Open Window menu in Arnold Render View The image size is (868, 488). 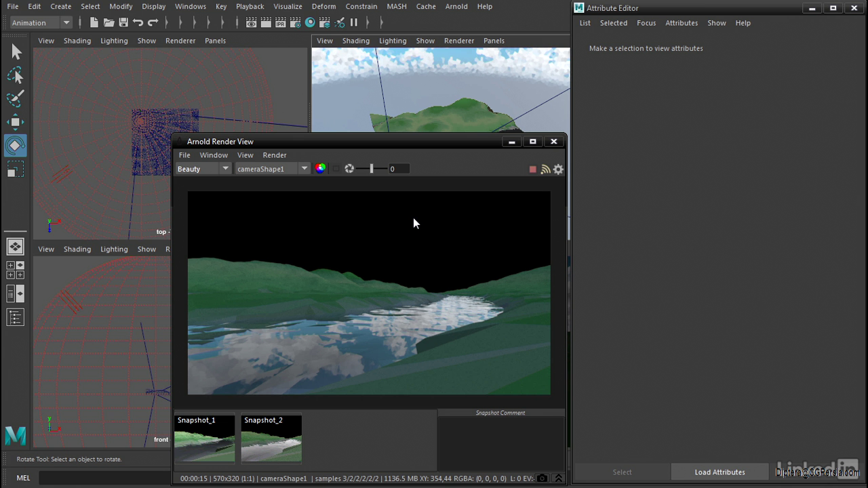(x=214, y=155)
